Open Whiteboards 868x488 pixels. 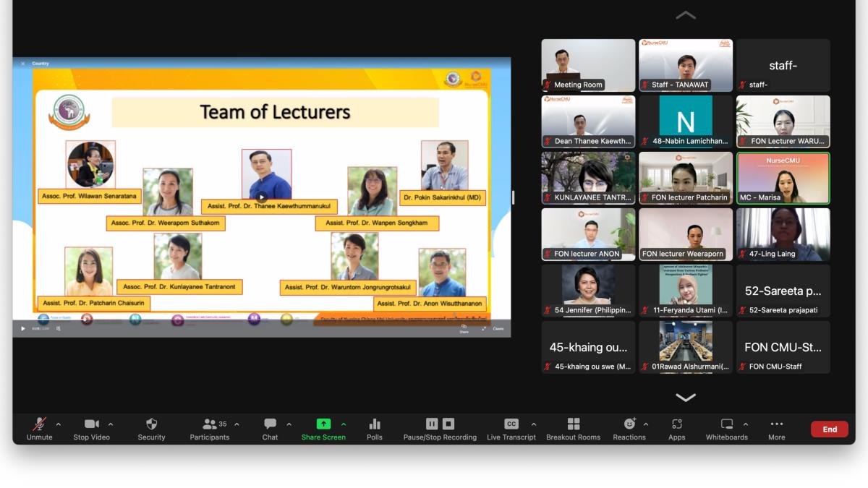coord(727,428)
